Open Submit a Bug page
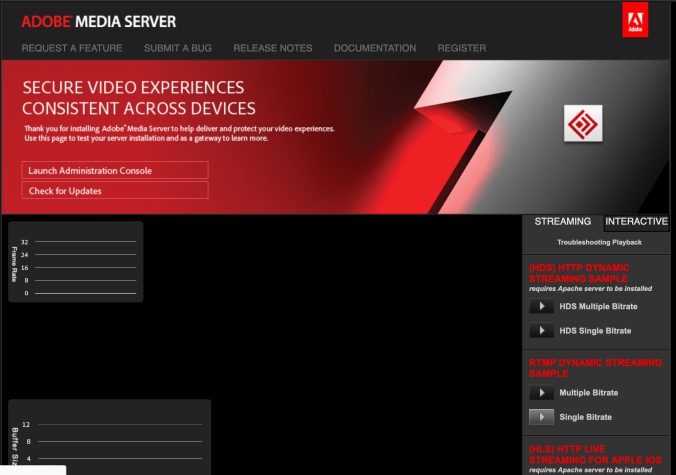The image size is (676, 475). [x=178, y=48]
